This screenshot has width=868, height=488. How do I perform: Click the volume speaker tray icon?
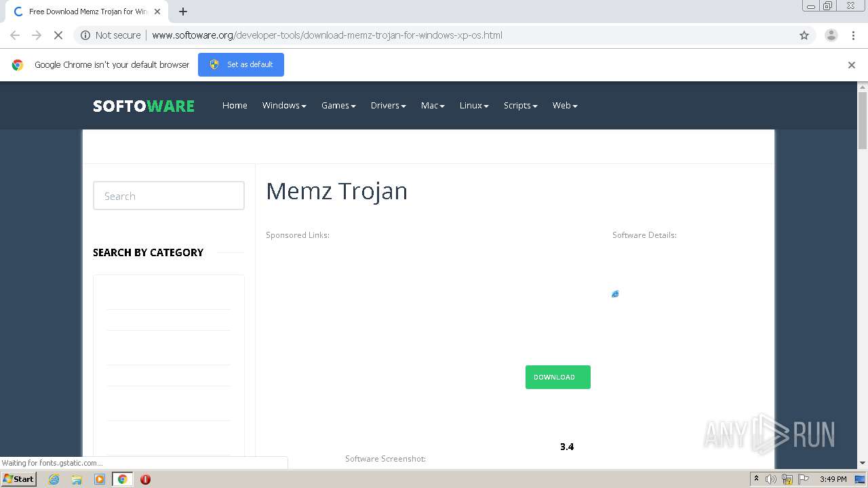(771, 479)
